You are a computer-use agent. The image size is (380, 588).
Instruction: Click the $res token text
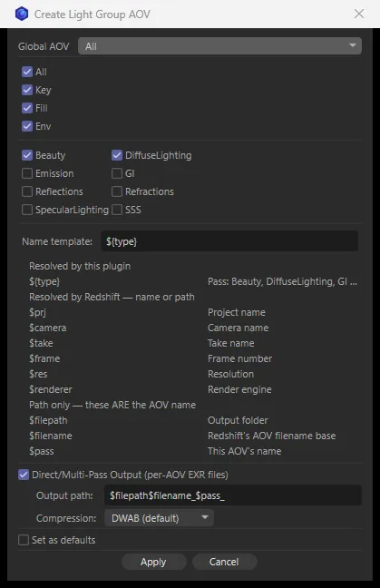[x=38, y=374]
